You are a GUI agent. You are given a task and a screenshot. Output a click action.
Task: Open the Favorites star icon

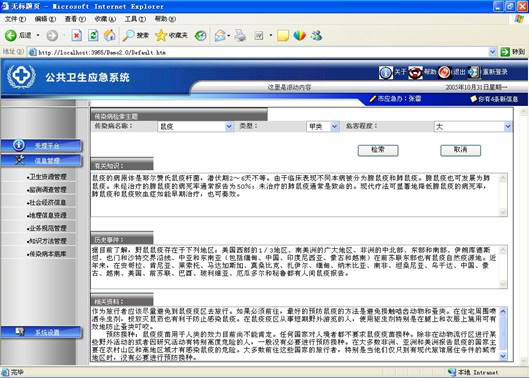[x=161, y=35]
